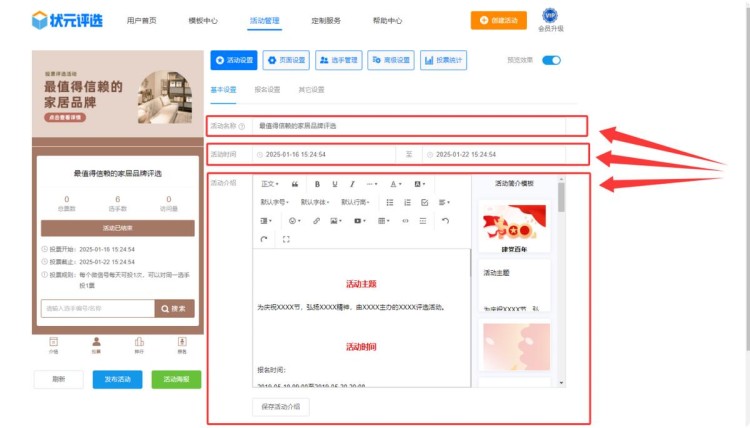The width and height of the screenshot is (750, 428).
Task: Apply underline formatting in the editor
Action: click(335, 184)
